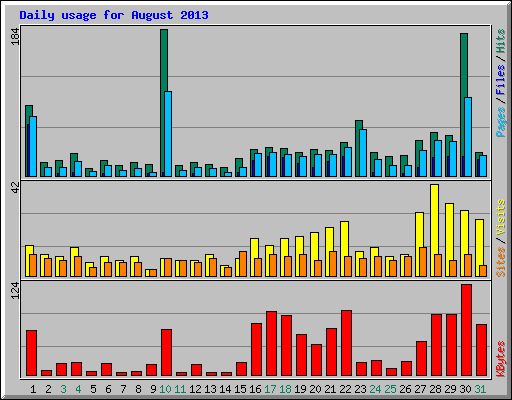The width and height of the screenshot is (512, 400).
Task: Click the green day 25 label
Action: click(x=390, y=389)
